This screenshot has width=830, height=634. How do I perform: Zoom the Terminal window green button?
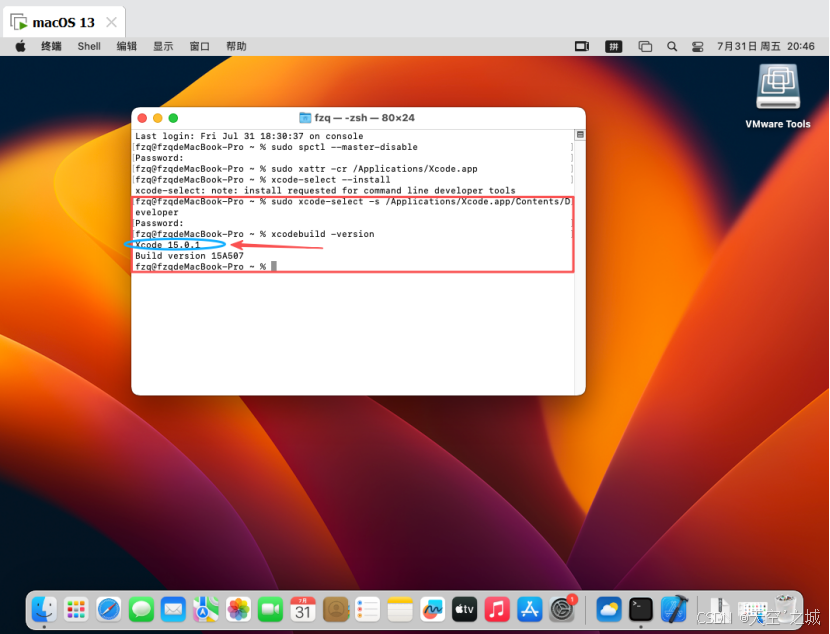tap(173, 118)
